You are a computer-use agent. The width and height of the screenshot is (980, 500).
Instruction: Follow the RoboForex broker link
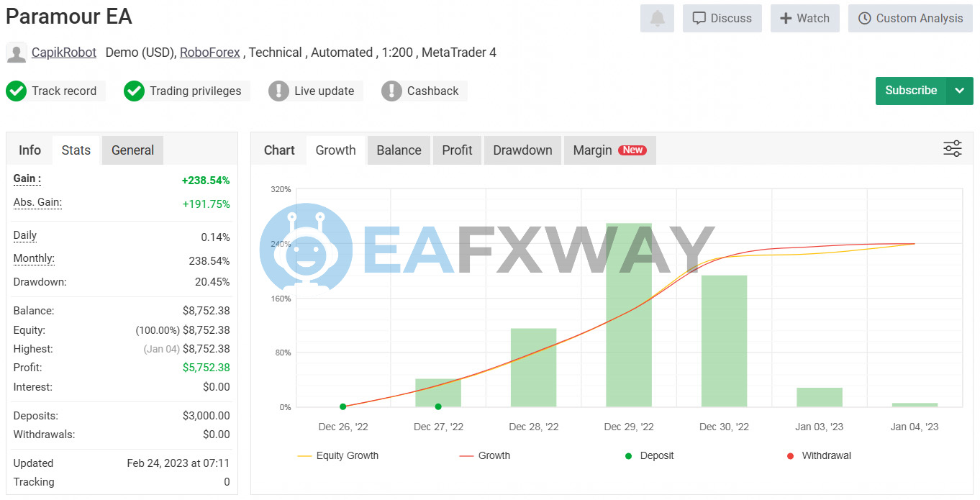point(210,53)
